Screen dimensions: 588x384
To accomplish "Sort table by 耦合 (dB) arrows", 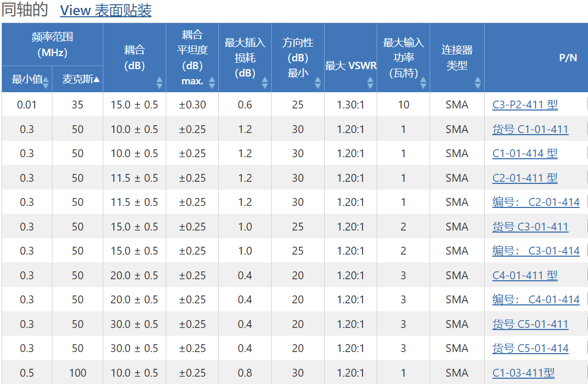I will [x=159, y=82].
